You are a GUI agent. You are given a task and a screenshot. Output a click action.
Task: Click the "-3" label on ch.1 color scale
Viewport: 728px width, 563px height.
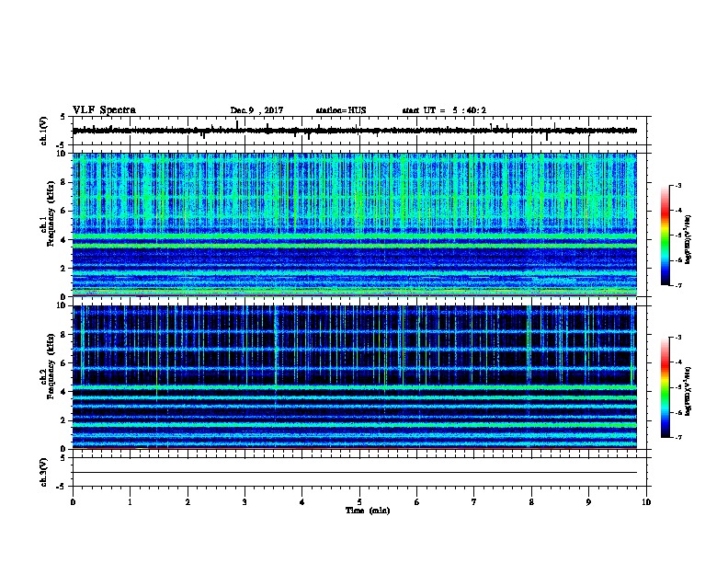[x=677, y=185]
